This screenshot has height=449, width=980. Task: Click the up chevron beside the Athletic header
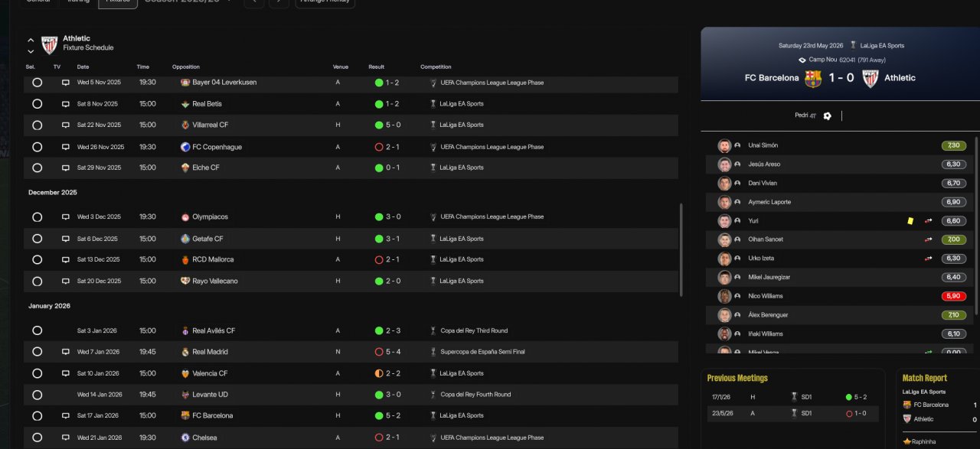[31, 40]
